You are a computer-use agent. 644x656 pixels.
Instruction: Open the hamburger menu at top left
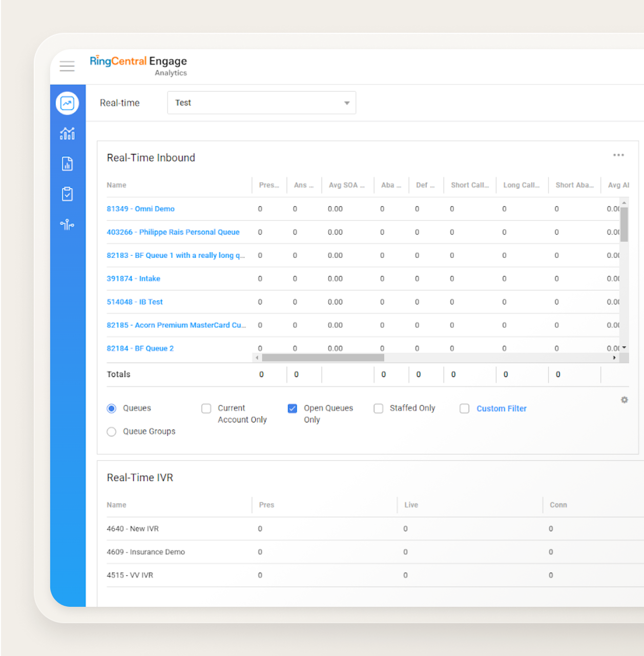tap(67, 66)
